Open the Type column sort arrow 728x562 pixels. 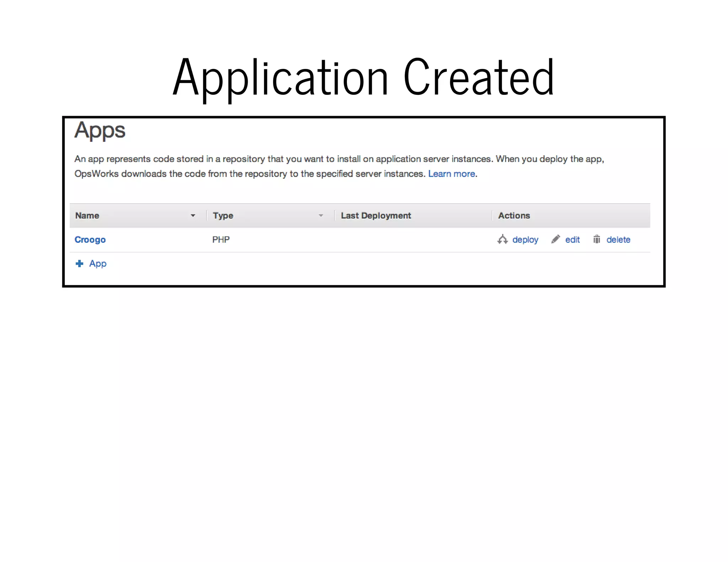click(x=321, y=216)
